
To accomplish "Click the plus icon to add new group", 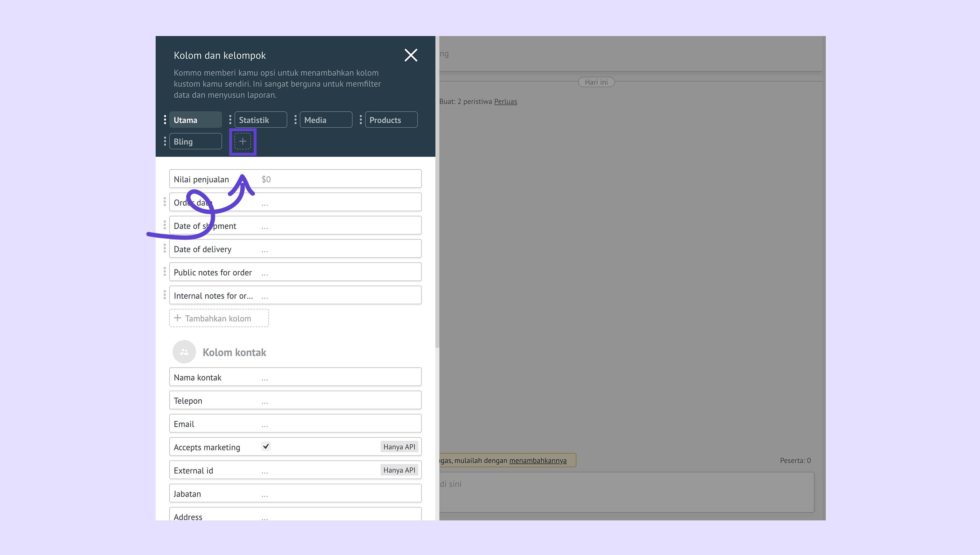I will (x=242, y=141).
